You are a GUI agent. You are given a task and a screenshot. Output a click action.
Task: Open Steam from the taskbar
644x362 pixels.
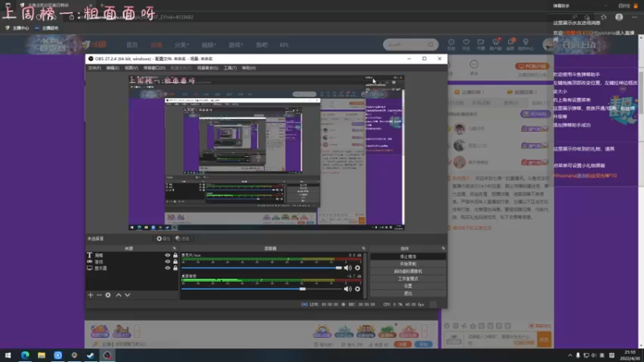pyautogui.click(x=90, y=355)
